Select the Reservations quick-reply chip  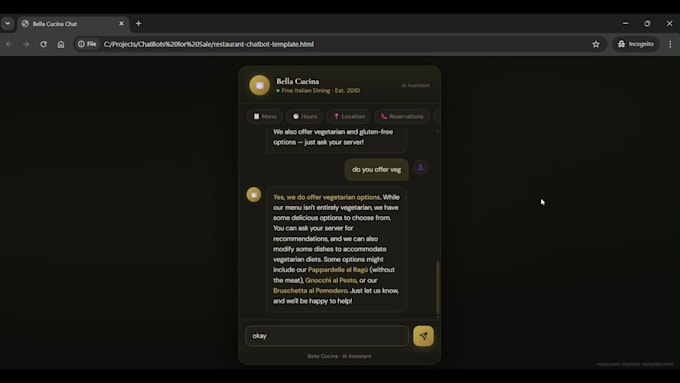click(x=402, y=116)
